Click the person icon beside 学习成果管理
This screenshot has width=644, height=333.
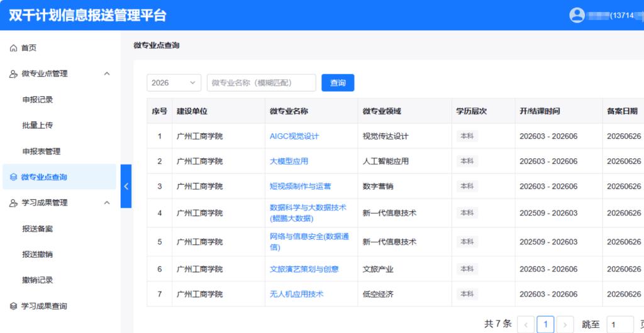(13, 203)
